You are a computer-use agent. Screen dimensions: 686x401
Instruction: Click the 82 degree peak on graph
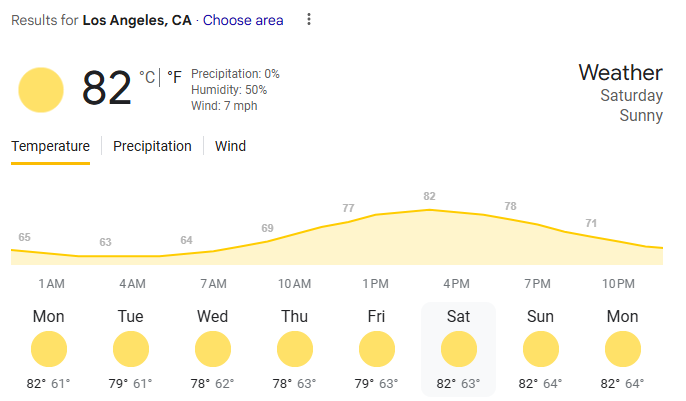click(x=430, y=197)
